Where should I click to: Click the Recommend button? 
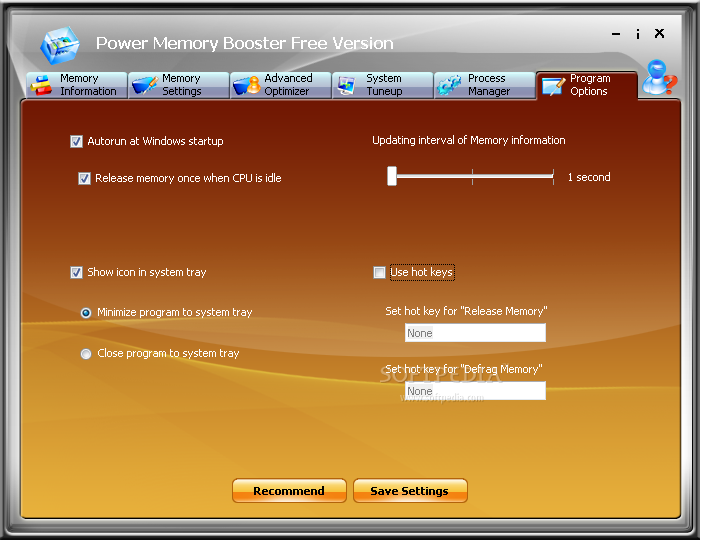289,491
